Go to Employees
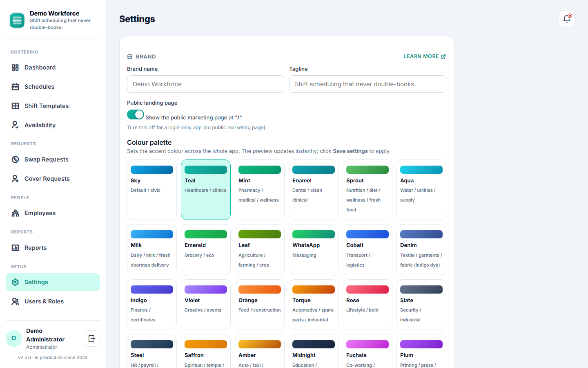Viewport: 588px width, 368px height. tap(53, 213)
